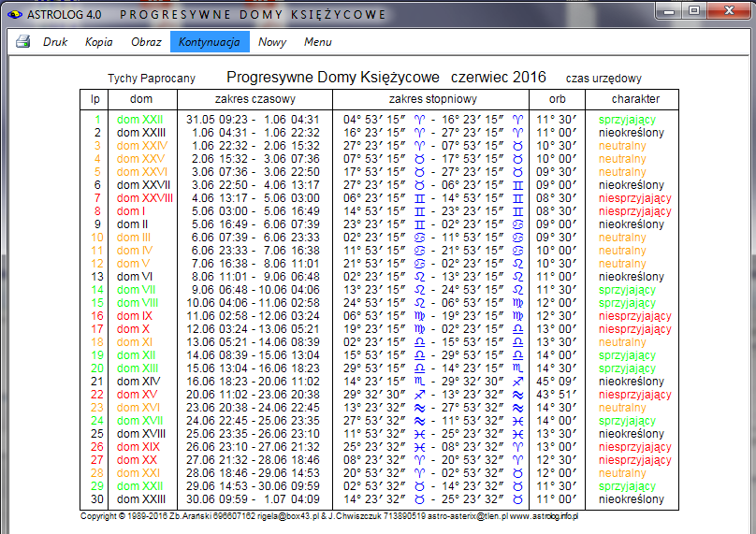Select the red 'dom XV' cell
756x534 pixels.
[137, 395]
